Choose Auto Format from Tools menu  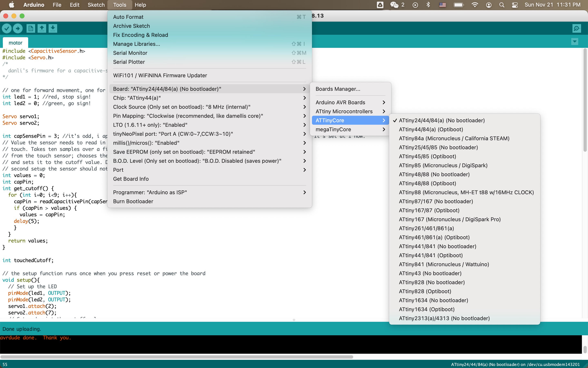(209, 17)
